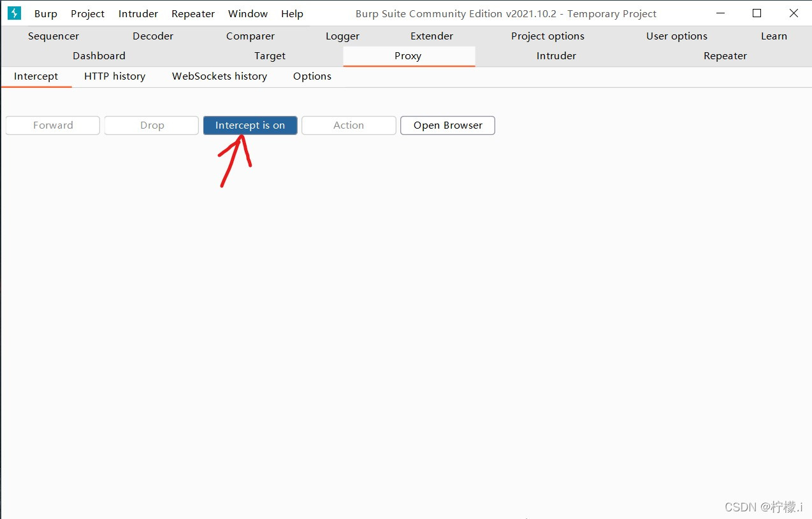The width and height of the screenshot is (812, 519).
Task: Open the Project options tab
Action: click(x=548, y=36)
